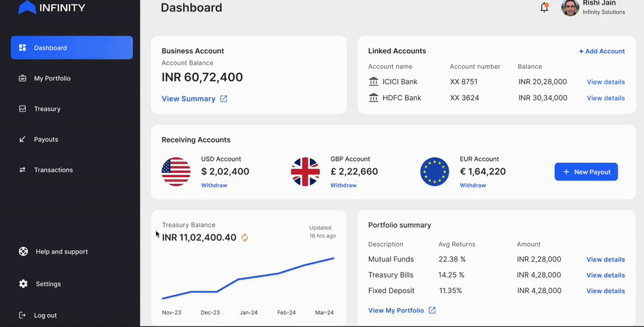Click the notification bell icon
The image size is (644, 327).
point(544,7)
